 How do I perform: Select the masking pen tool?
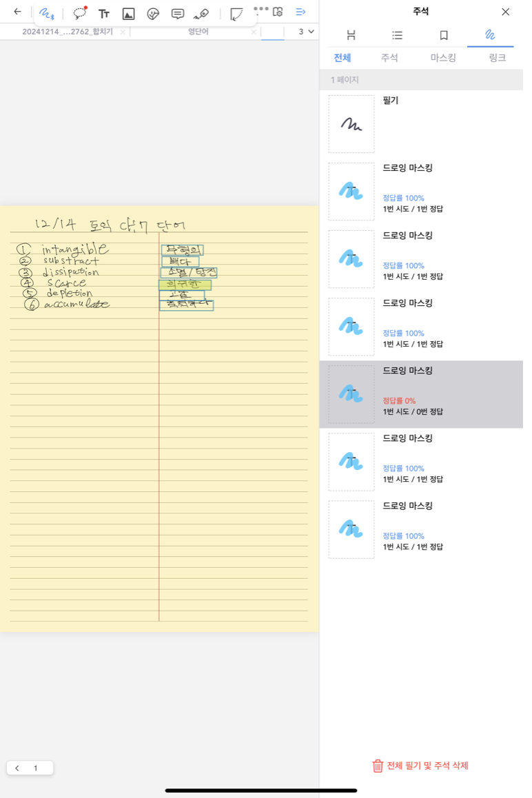(x=201, y=14)
